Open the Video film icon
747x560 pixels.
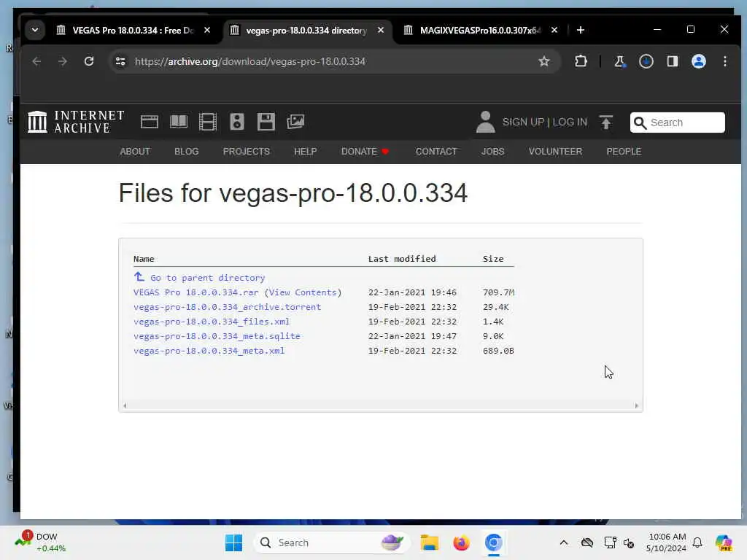coord(208,122)
